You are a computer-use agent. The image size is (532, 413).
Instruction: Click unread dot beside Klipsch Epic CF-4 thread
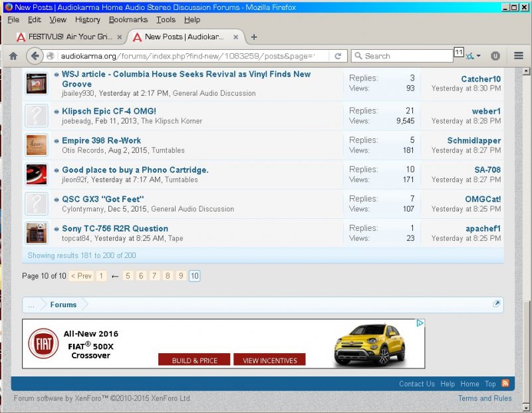[57, 111]
